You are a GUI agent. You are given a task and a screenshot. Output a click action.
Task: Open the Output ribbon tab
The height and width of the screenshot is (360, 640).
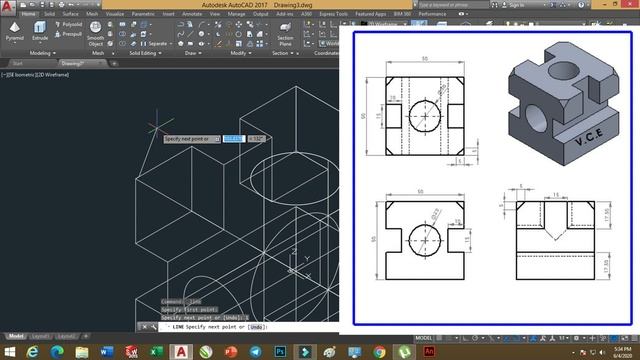261,14
